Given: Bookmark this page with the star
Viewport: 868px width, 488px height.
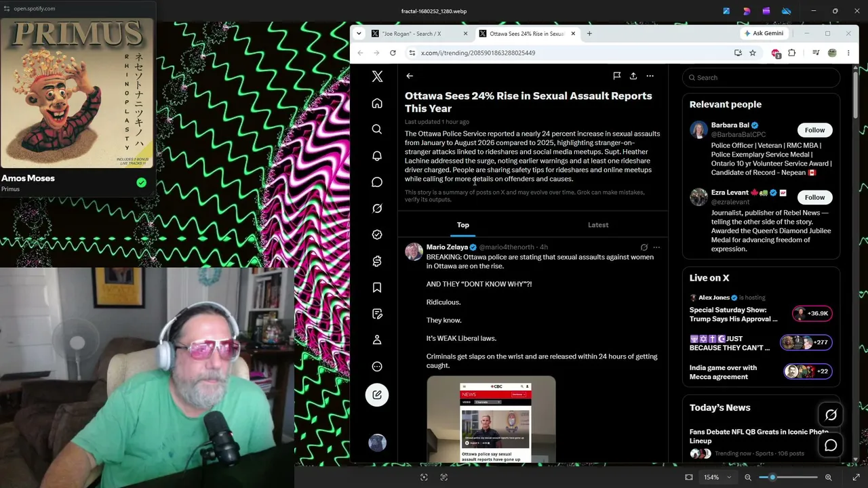Looking at the screenshot, I should click(x=753, y=53).
